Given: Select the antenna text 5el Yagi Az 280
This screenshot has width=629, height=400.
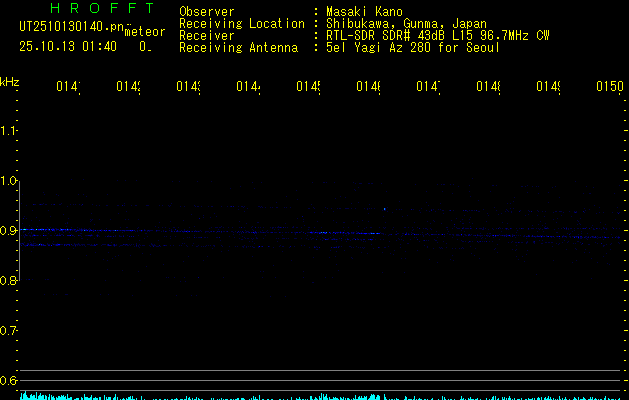Looking at the screenshot, I should [x=380, y=48].
